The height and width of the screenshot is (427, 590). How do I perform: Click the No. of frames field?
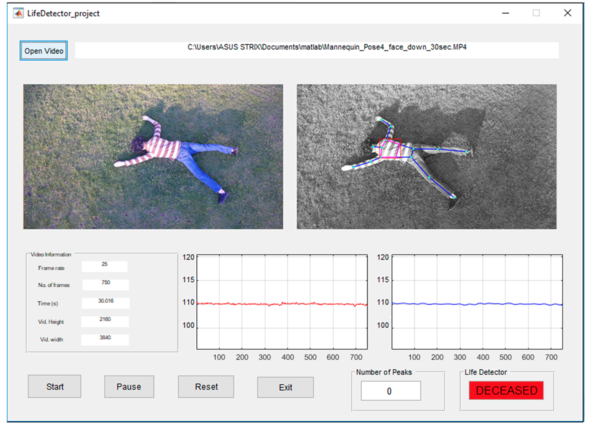coord(105,284)
